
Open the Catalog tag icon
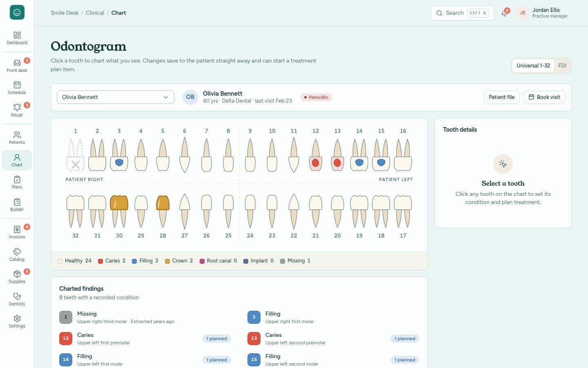click(x=17, y=255)
